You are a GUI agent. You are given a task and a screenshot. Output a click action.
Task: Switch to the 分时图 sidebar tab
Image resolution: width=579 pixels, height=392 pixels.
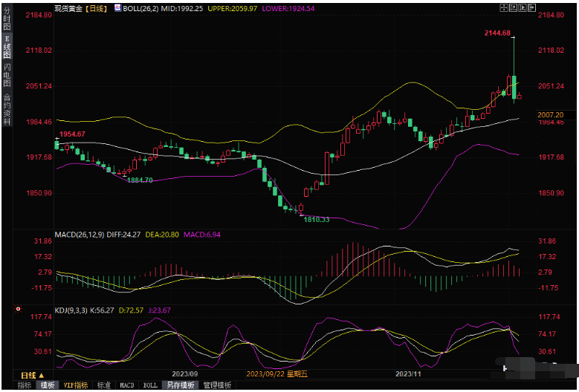pos(7,19)
